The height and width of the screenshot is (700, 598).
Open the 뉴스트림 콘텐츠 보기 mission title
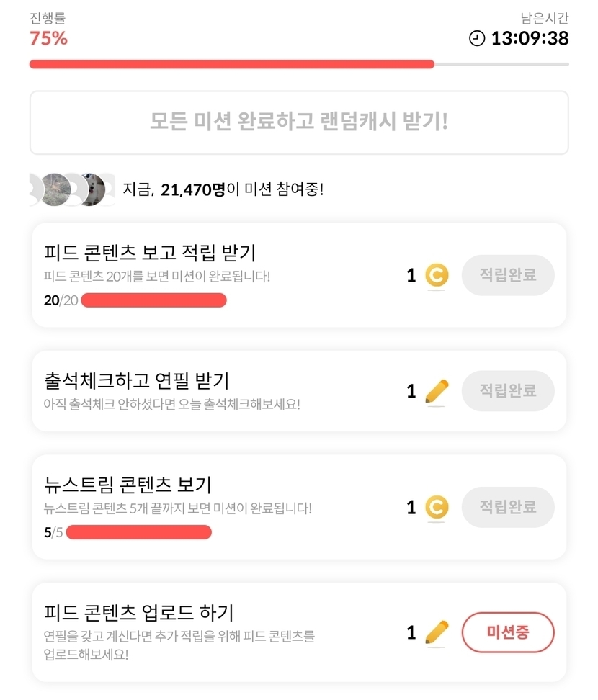pyautogui.click(x=128, y=485)
